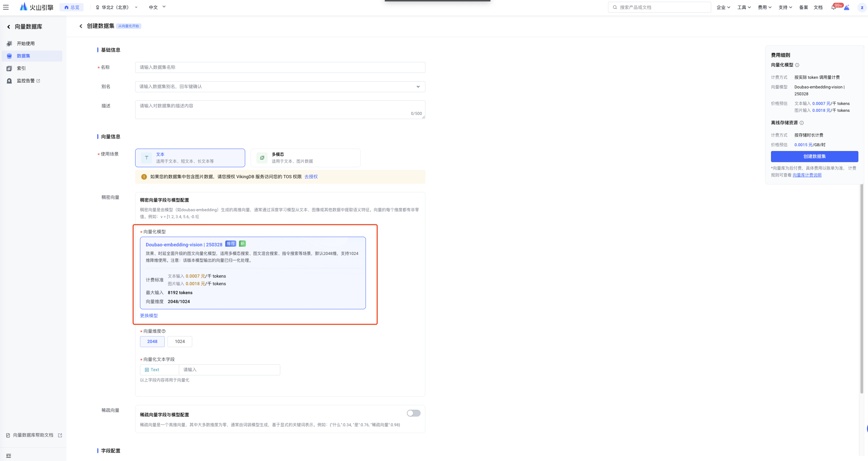The image size is (868, 461).
Task: Click the back arrow beside 向量数据库
Action: pos(9,27)
